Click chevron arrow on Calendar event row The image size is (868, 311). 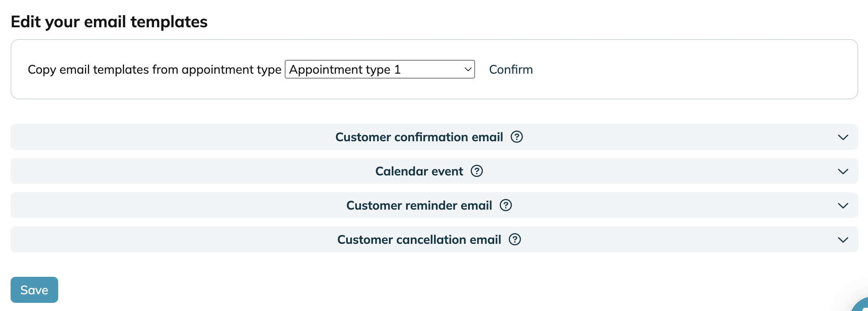pyautogui.click(x=843, y=171)
